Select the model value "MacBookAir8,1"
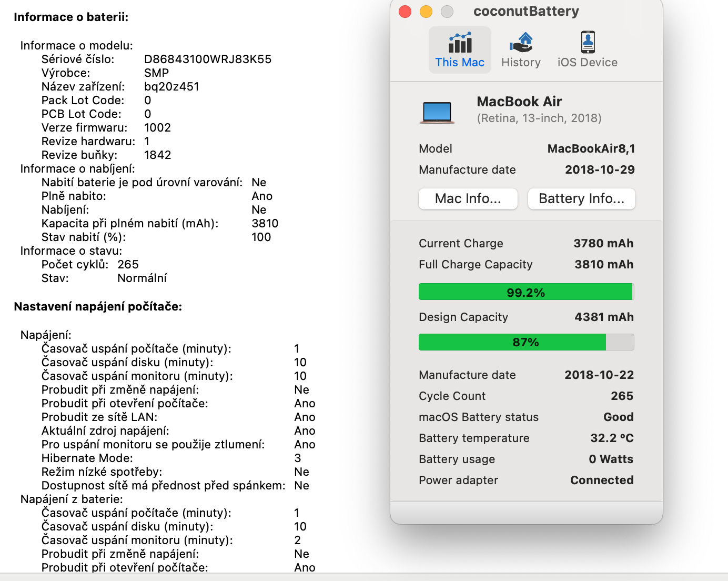 (x=591, y=148)
